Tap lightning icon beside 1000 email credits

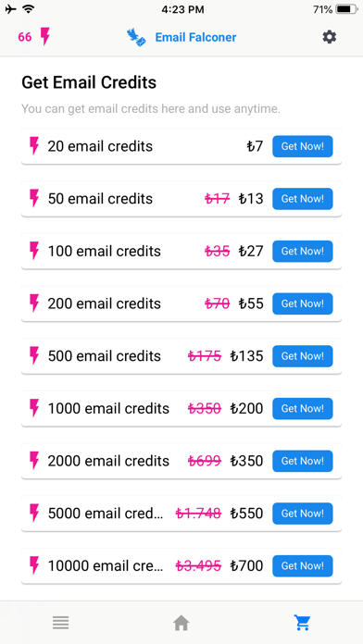coord(34,408)
